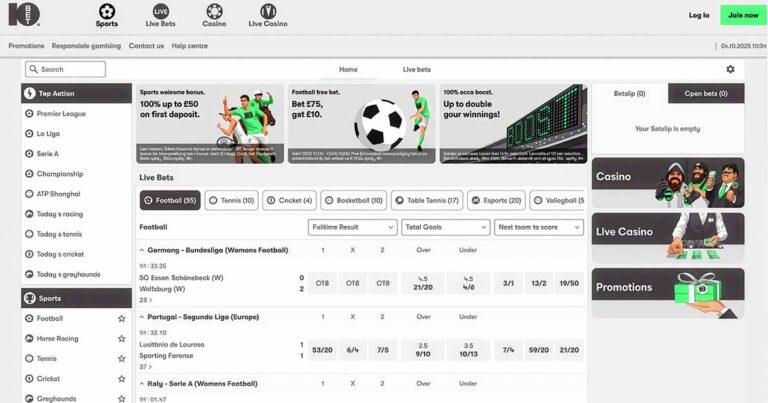
Task: Click the Log in link
Action: click(699, 15)
